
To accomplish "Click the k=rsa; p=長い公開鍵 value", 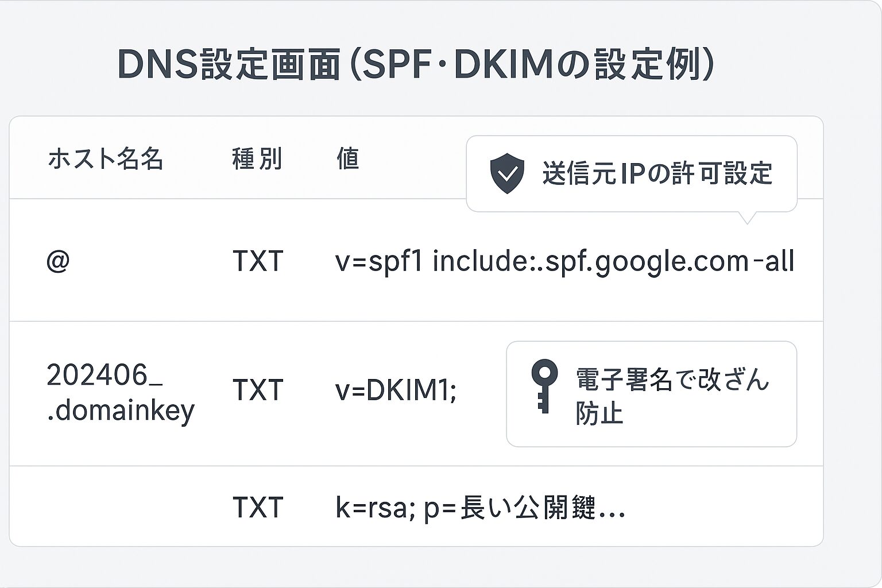I will click(x=480, y=508).
